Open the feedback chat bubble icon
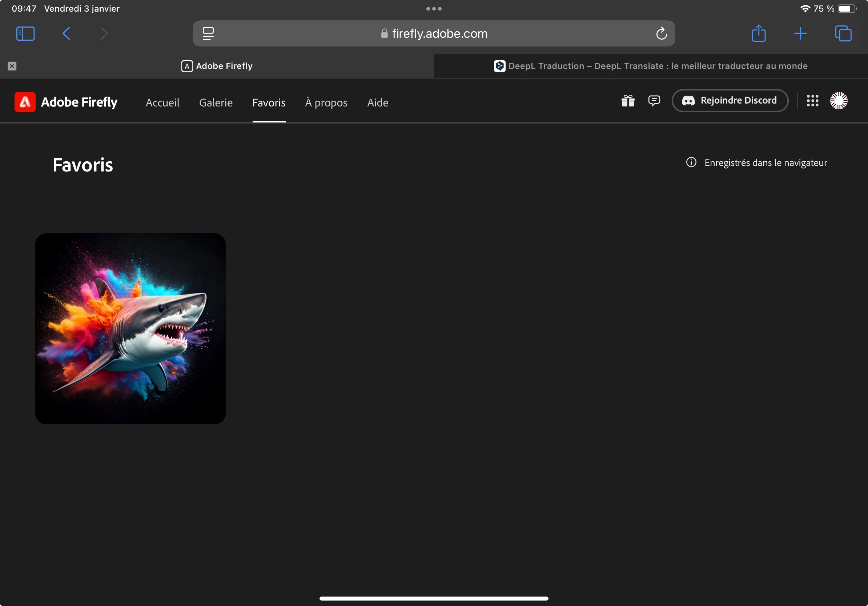The width and height of the screenshot is (868, 606). 654,101
